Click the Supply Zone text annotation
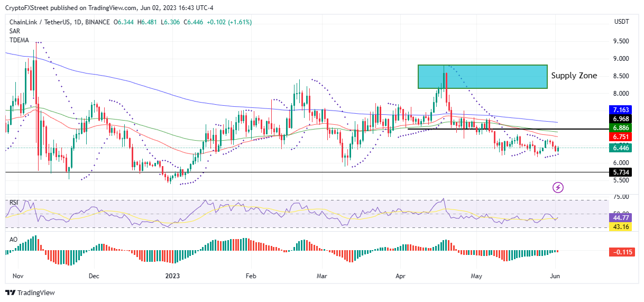Image resolution: width=644 pixels, height=302 pixels. 574,76
